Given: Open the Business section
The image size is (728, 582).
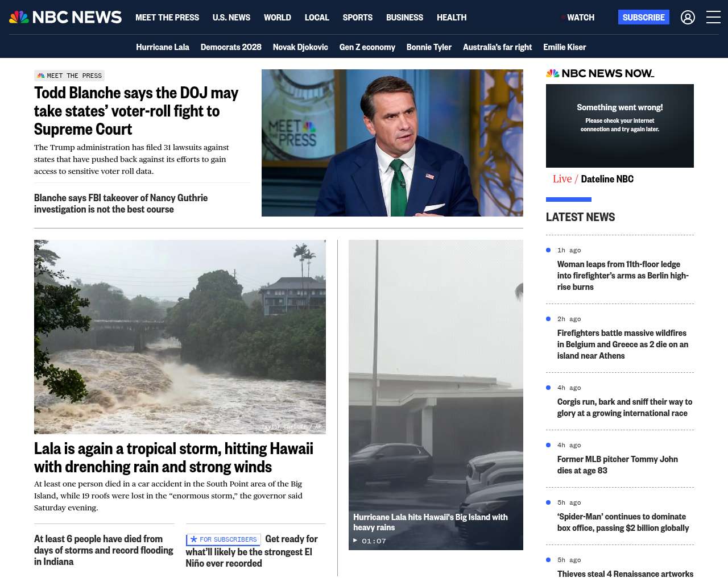Looking at the screenshot, I should [x=404, y=18].
